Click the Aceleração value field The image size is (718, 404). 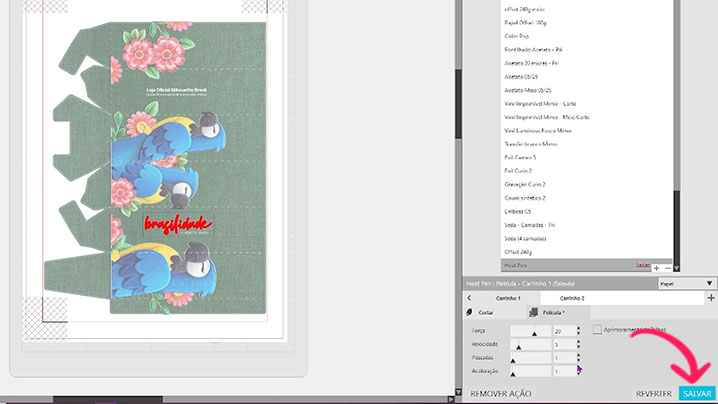pos(564,371)
